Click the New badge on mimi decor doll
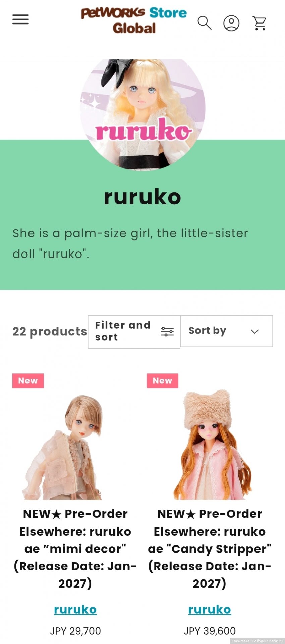Screen dimensions: 285x644 click(x=28, y=381)
